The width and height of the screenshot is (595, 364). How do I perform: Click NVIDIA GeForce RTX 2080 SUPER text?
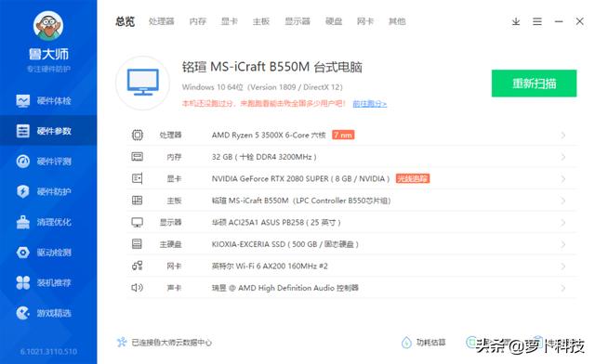pos(300,178)
